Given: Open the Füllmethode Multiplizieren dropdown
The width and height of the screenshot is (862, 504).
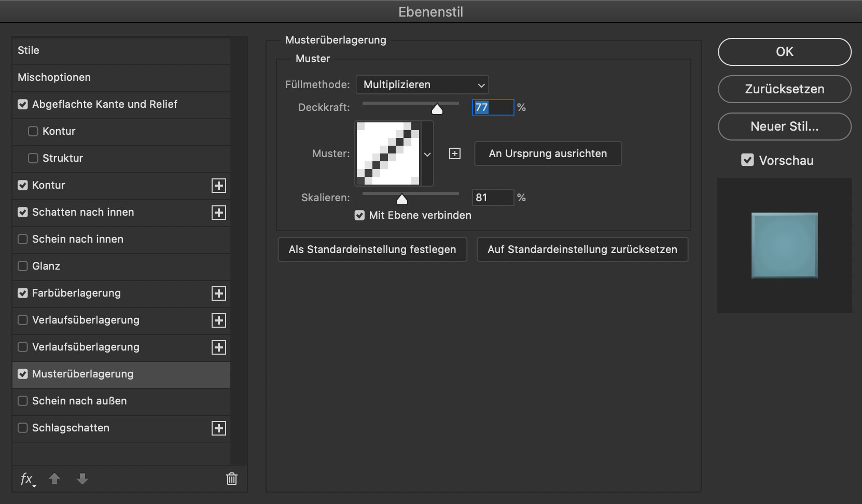Looking at the screenshot, I should point(422,85).
